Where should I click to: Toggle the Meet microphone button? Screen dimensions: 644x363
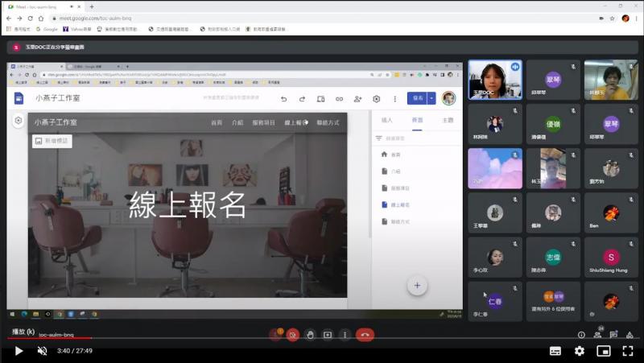[x=275, y=335]
